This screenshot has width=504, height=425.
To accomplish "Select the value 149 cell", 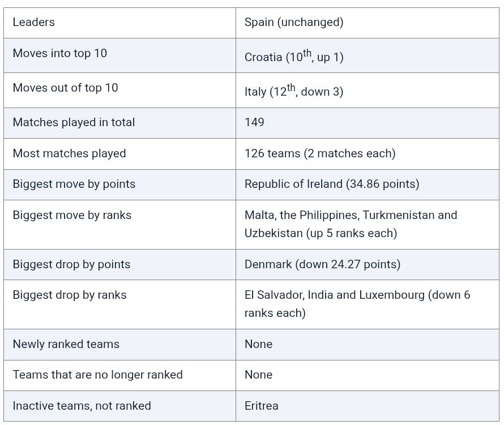I will 254,122.
